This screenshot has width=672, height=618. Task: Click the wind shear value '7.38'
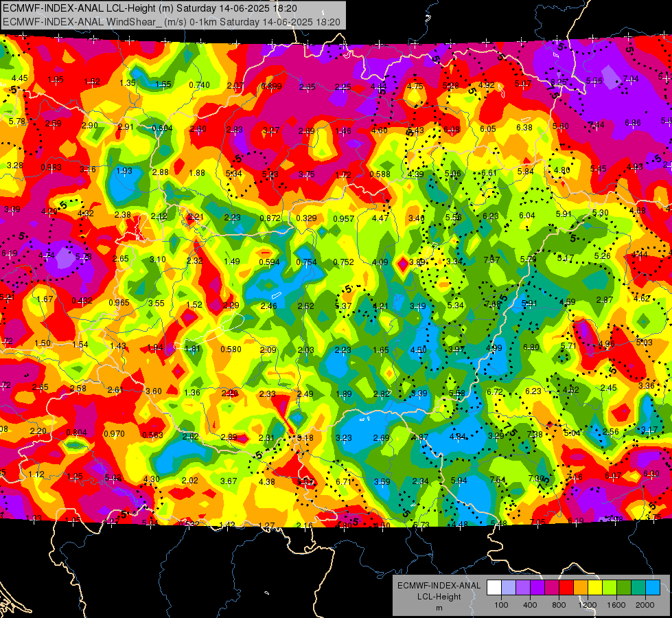click(x=535, y=434)
